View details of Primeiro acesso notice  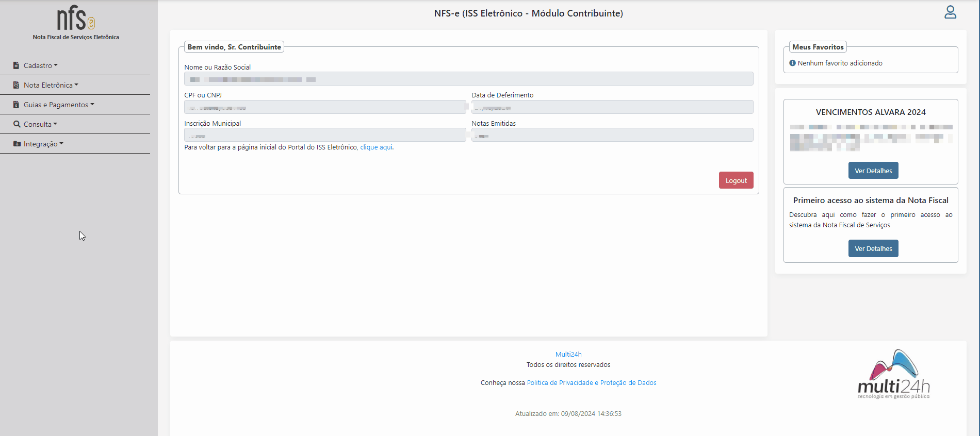pos(873,248)
